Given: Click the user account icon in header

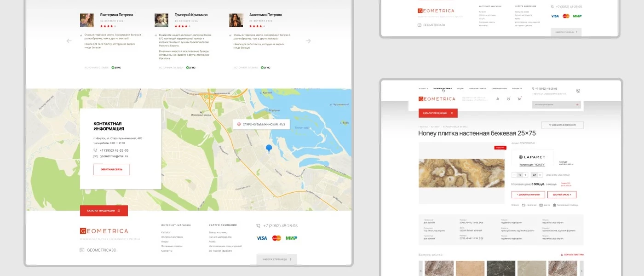Looking at the screenshot, I should pos(498,99).
